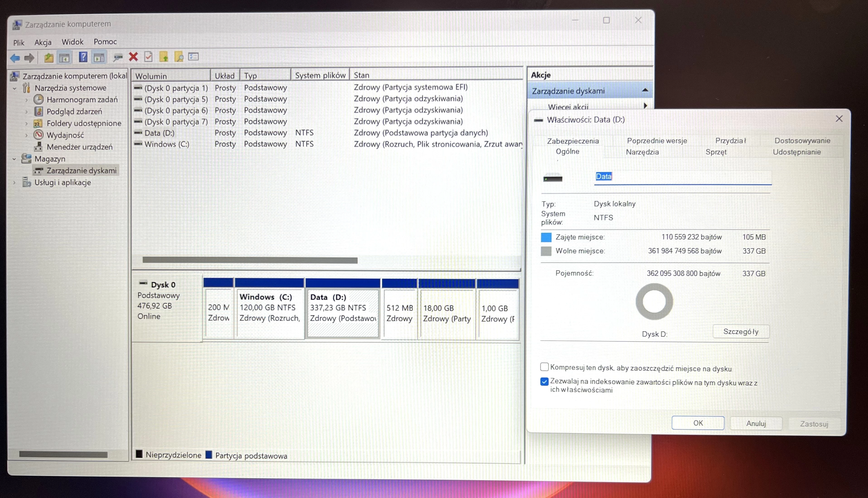The image size is (868, 498).
Task: Enable the Kompresuj ten dysk checkbox
Action: (x=544, y=367)
